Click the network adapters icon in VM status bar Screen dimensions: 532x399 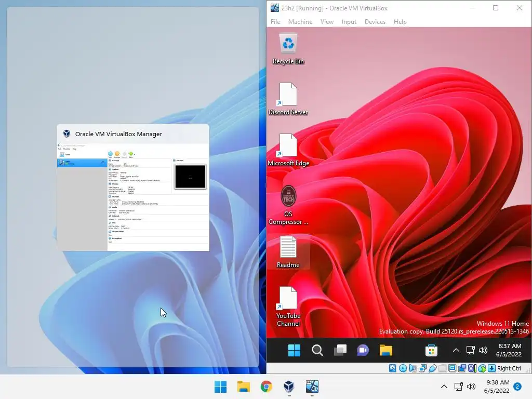point(423,368)
